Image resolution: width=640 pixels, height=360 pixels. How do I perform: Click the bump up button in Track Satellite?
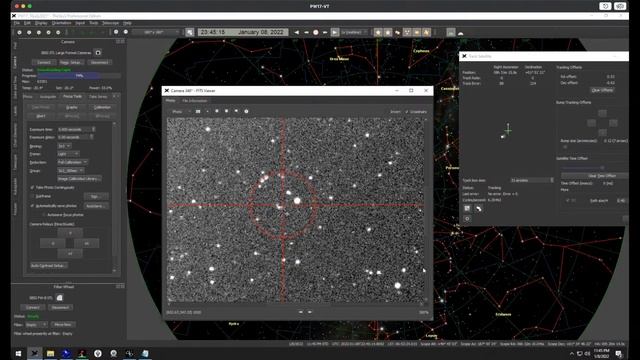click(x=602, y=113)
